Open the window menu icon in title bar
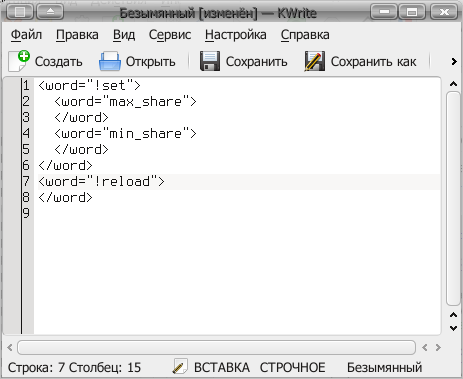The width and height of the screenshot is (463, 379). pyautogui.click(x=20, y=12)
